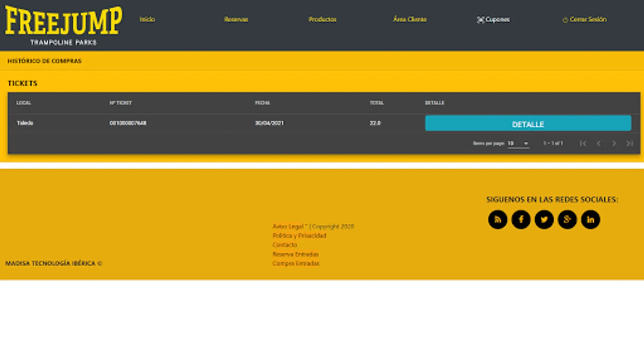Screen dimensions: 644x341
Task: Open the Reservas menu item
Action: (x=236, y=19)
